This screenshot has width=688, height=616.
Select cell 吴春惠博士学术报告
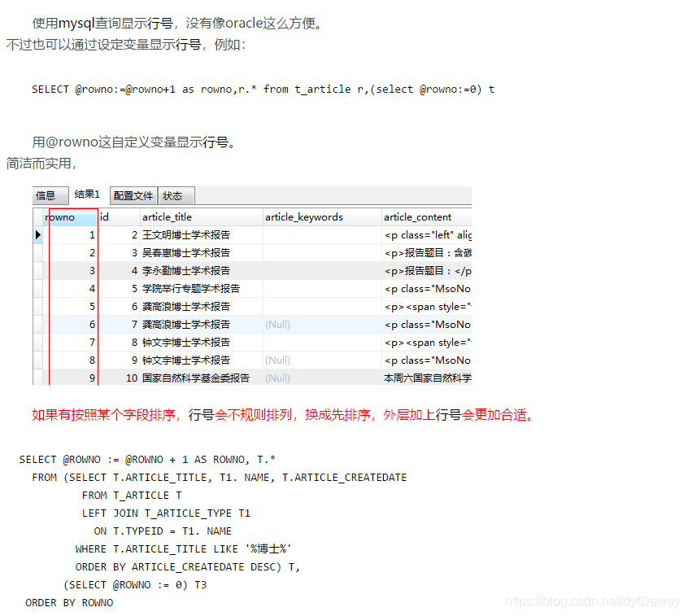pos(202,253)
